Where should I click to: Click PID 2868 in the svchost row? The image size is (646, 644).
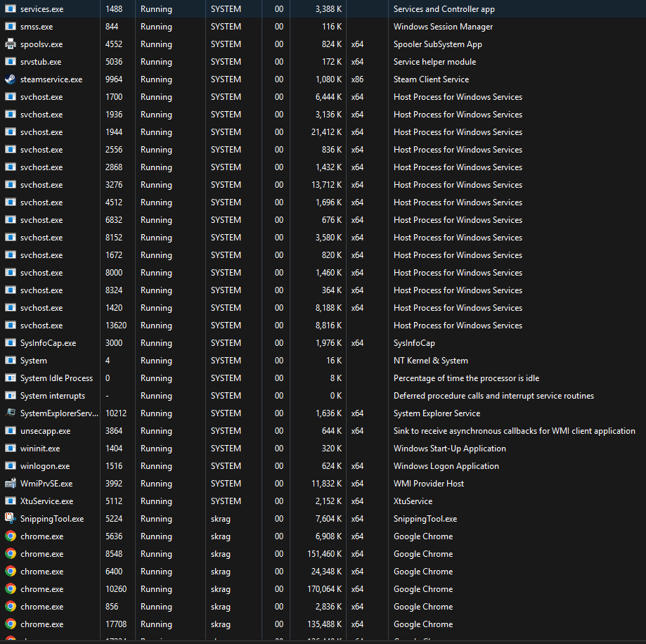(x=114, y=167)
